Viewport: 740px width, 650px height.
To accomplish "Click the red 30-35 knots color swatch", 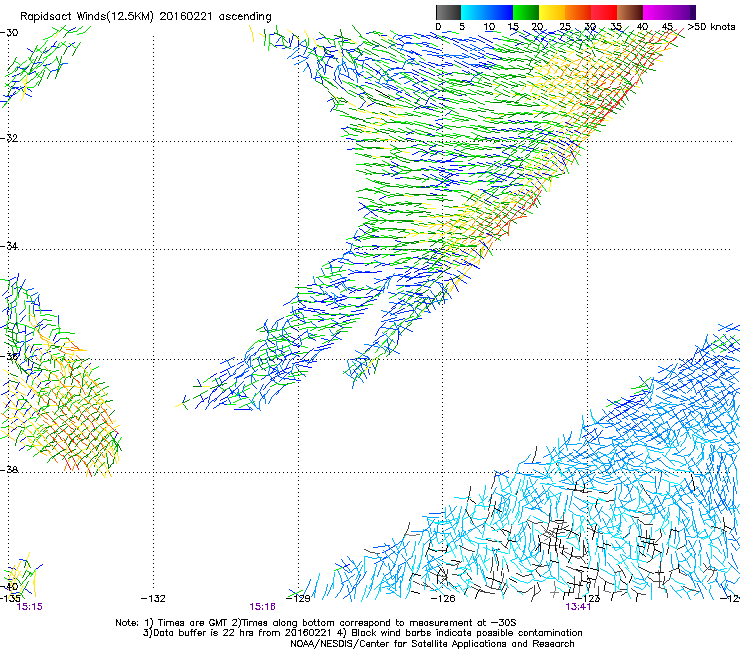I will tap(604, 12).
